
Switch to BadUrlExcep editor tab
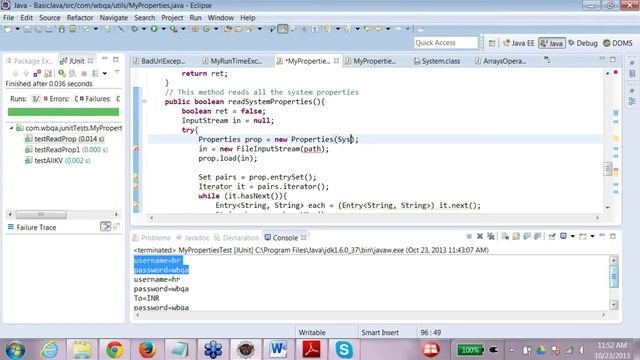coord(159,61)
